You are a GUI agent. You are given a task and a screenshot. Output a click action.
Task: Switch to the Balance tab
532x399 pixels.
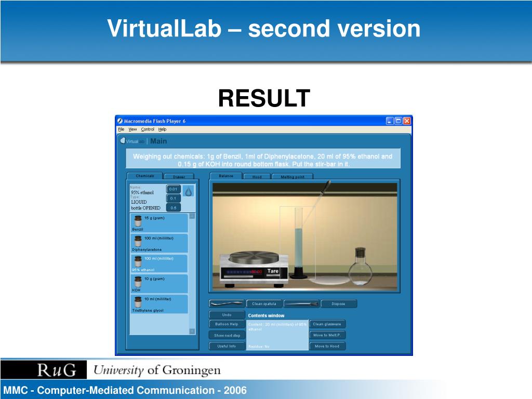[226, 176]
